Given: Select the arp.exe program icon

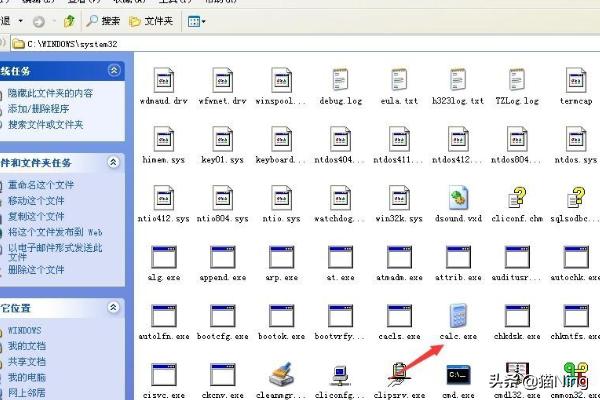Looking at the screenshot, I should coord(281,257).
